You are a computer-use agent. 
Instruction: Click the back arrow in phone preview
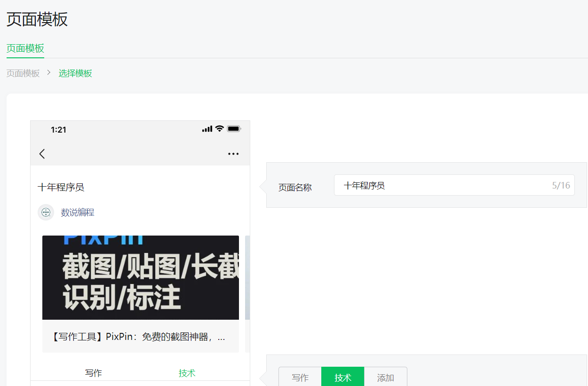pyautogui.click(x=42, y=154)
